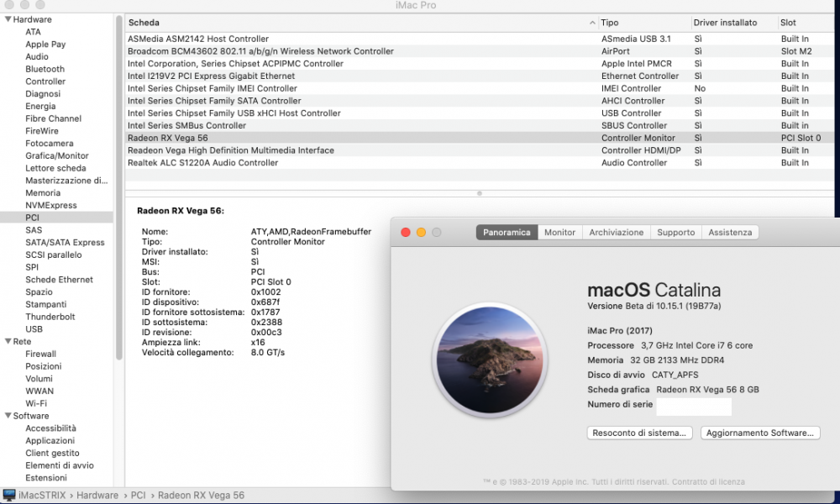Select Realtek ALC S1220A Audio Controller row
The image size is (840, 504).
click(479, 162)
